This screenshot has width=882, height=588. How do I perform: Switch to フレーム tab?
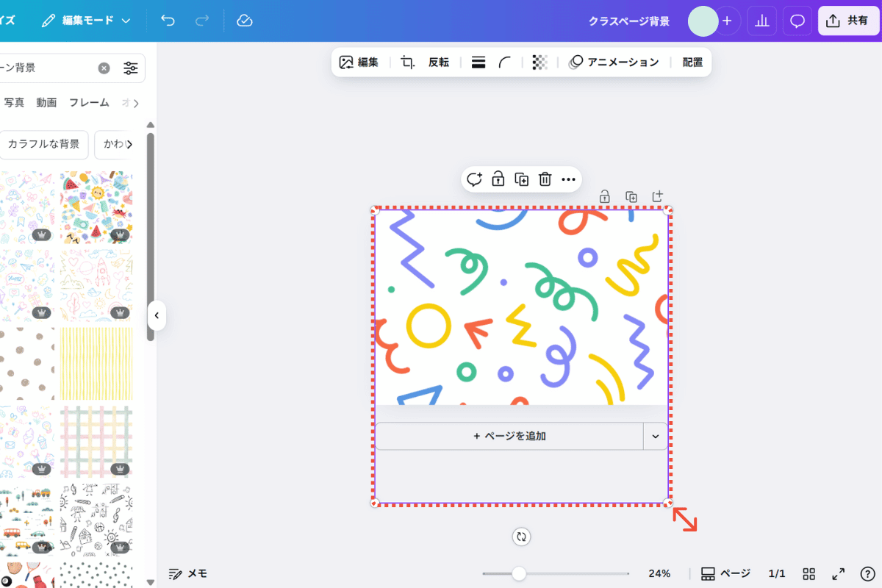click(x=89, y=103)
